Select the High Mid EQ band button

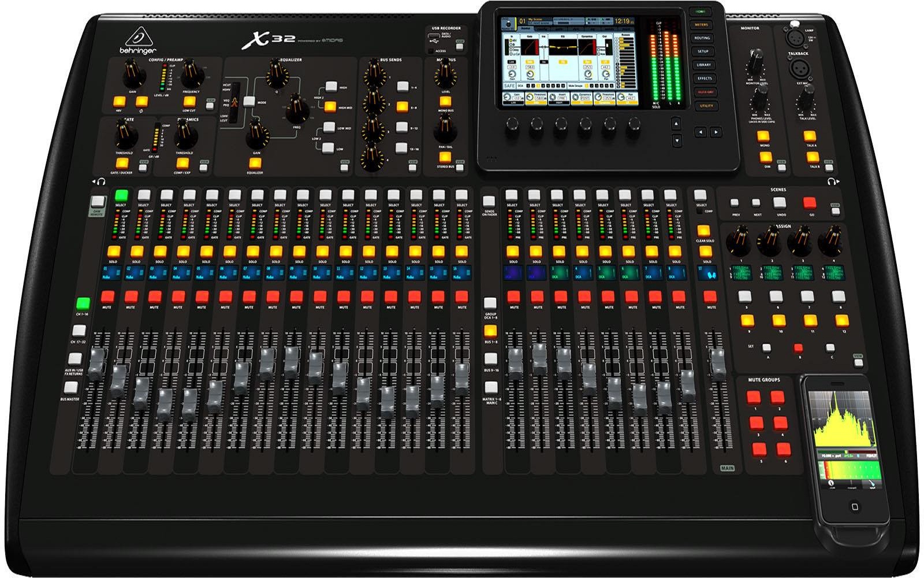330,106
